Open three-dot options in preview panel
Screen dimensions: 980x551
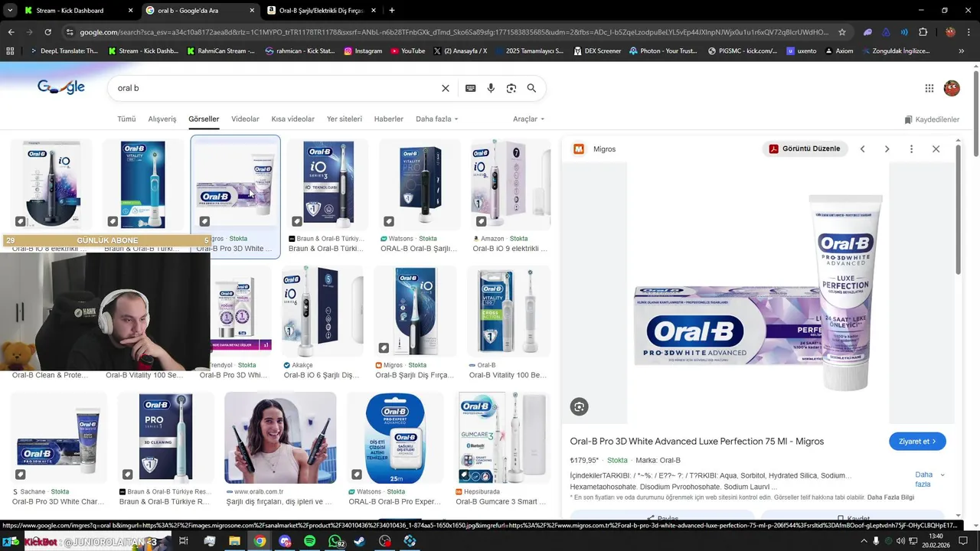911,148
